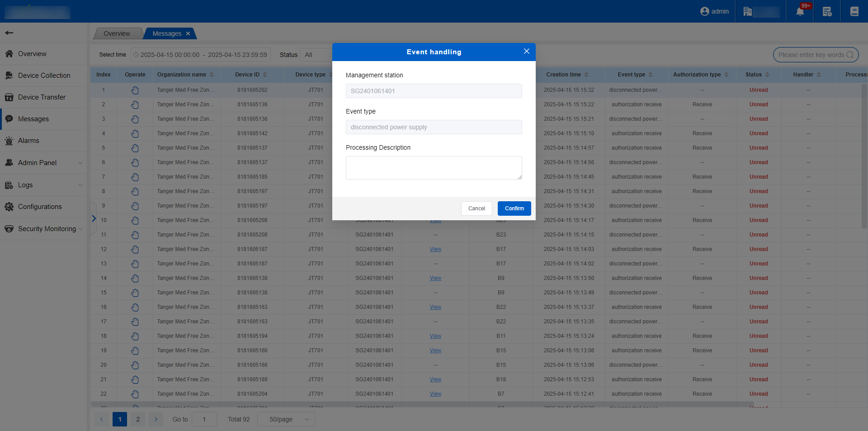
Task: Close the Event handling dialog
Action: pos(526,52)
